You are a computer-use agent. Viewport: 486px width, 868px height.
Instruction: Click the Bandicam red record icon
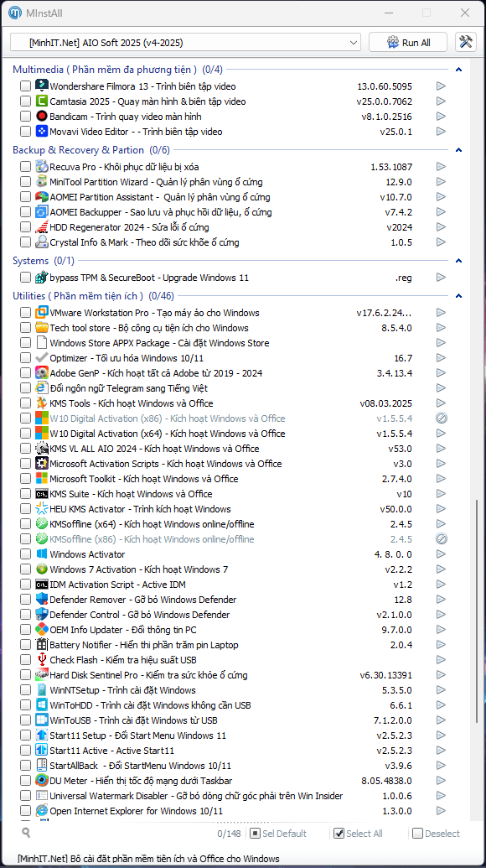coord(42,117)
